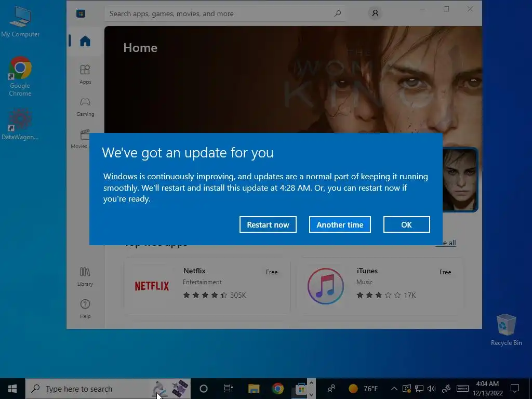532x399 pixels.
Task: Open the People icon on taskbar
Action: coord(331,389)
